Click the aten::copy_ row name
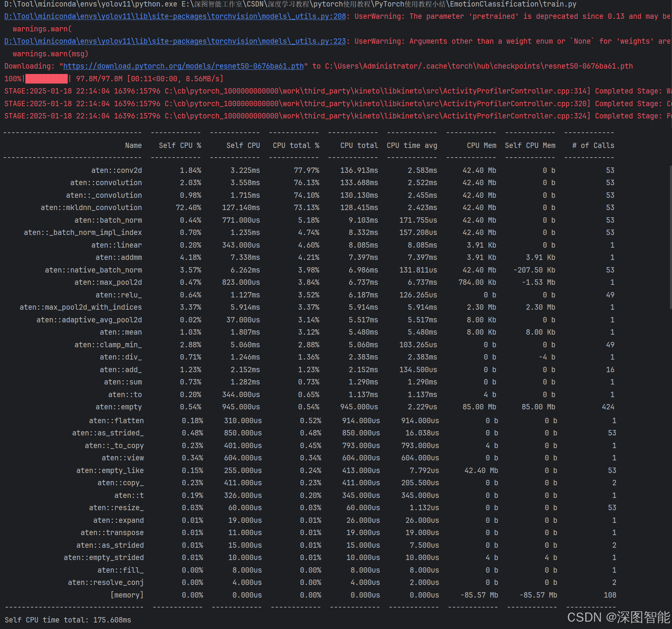672x629 pixels. point(120,483)
